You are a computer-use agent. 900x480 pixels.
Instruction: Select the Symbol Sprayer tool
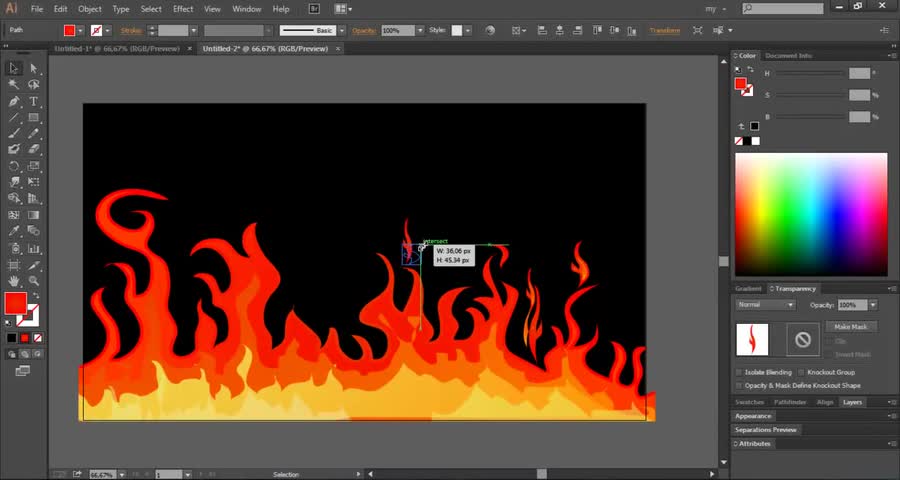[x=14, y=249]
